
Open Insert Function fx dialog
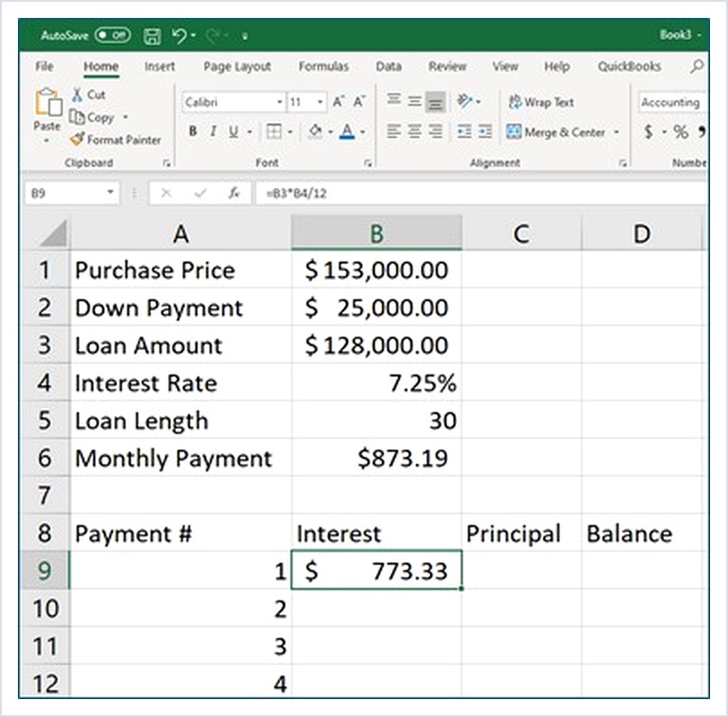[x=234, y=193]
